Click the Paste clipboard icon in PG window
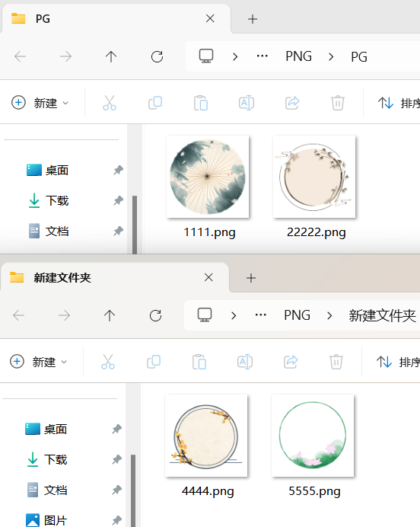420x527 pixels. 201,103
